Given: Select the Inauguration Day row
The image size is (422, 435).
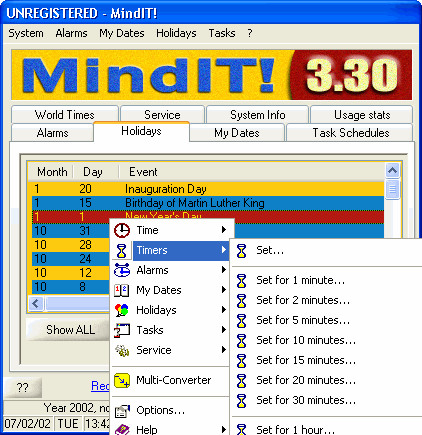Looking at the screenshot, I should (x=207, y=189).
